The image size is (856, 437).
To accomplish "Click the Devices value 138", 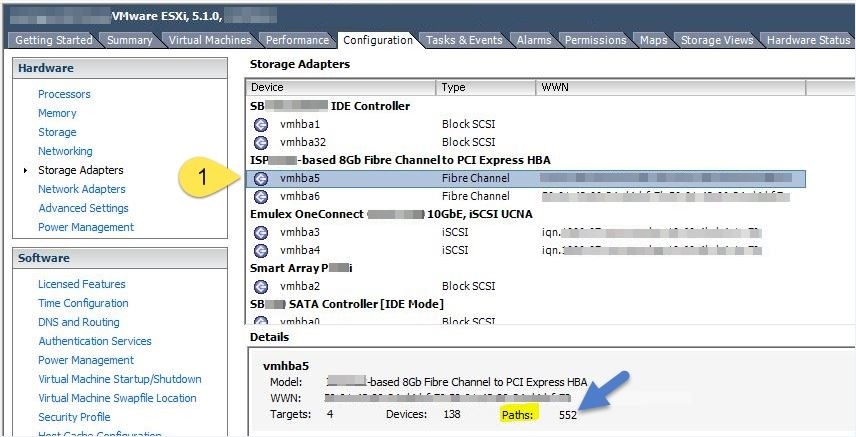I will [451, 414].
